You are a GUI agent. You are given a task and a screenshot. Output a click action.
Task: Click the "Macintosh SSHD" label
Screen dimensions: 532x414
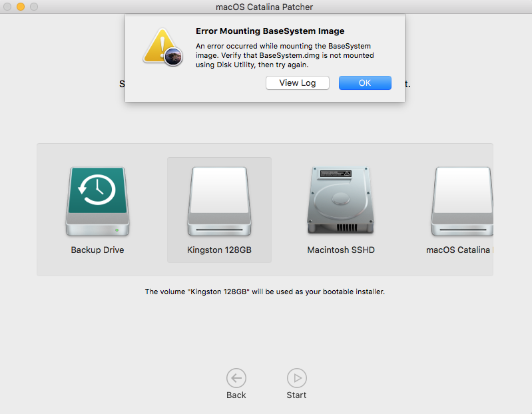(341, 250)
